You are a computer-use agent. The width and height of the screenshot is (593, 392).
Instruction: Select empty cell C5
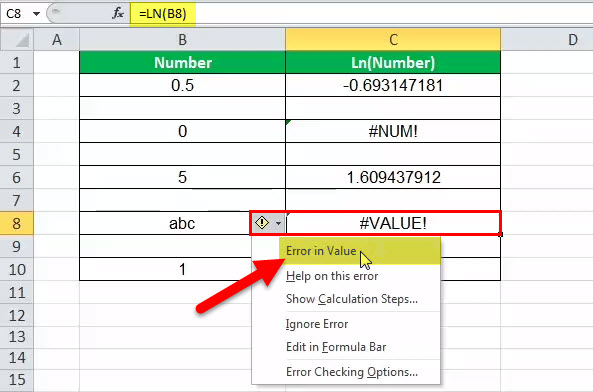click(393, 155)
